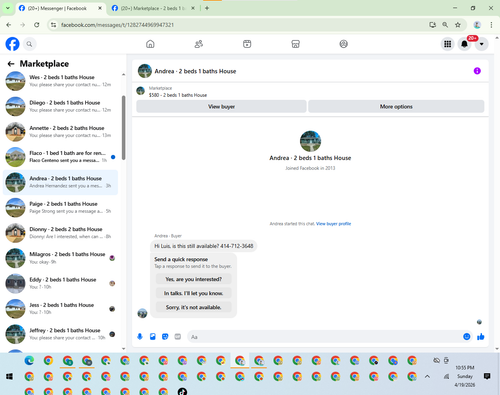The image size is (500, 395).
Task: Send a thumbs-up like
Action: pos(481,337)
